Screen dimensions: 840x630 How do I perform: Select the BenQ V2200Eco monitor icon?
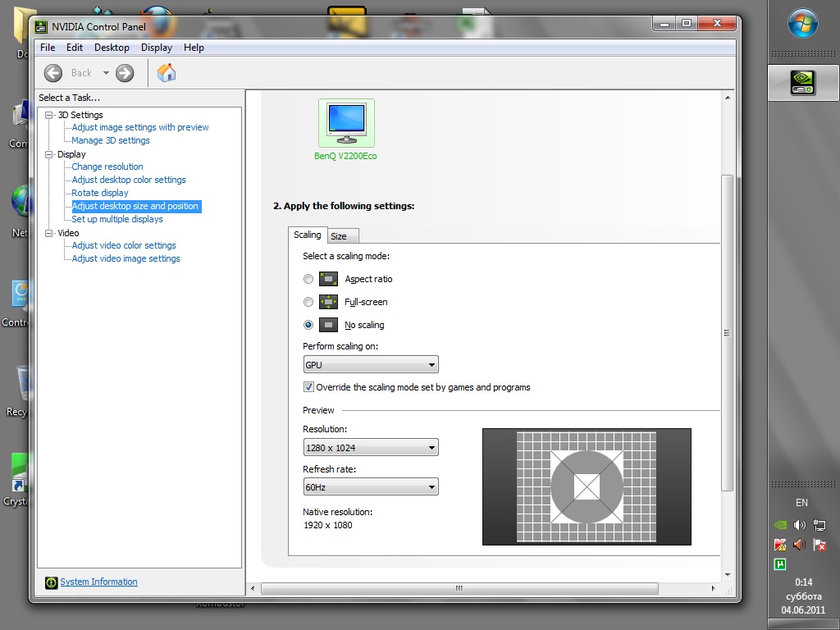click(346, 123)
